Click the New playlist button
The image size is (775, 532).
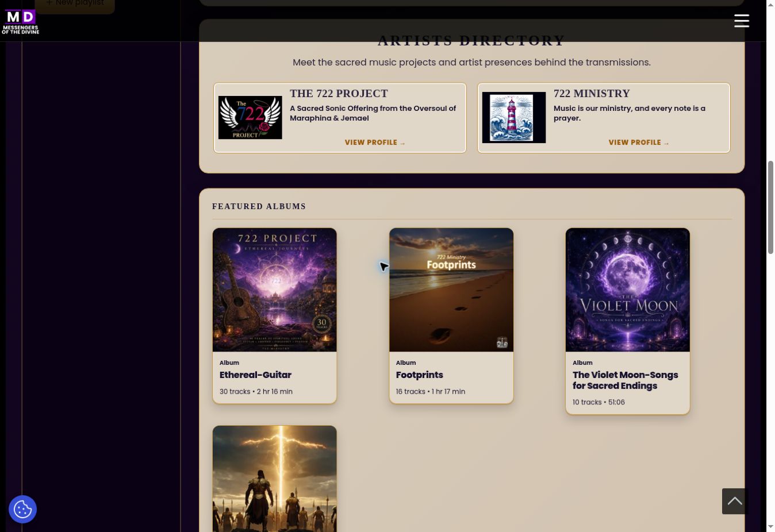pos(75,3)
